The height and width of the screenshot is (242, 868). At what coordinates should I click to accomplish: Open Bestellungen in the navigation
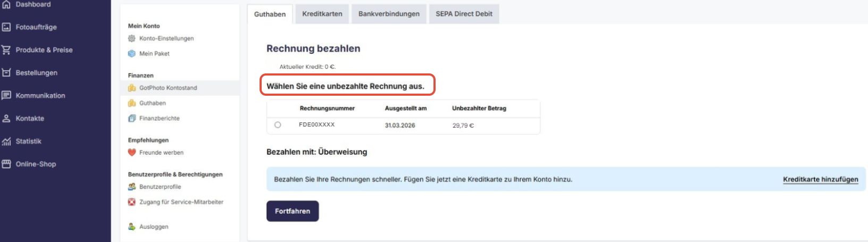37,73
